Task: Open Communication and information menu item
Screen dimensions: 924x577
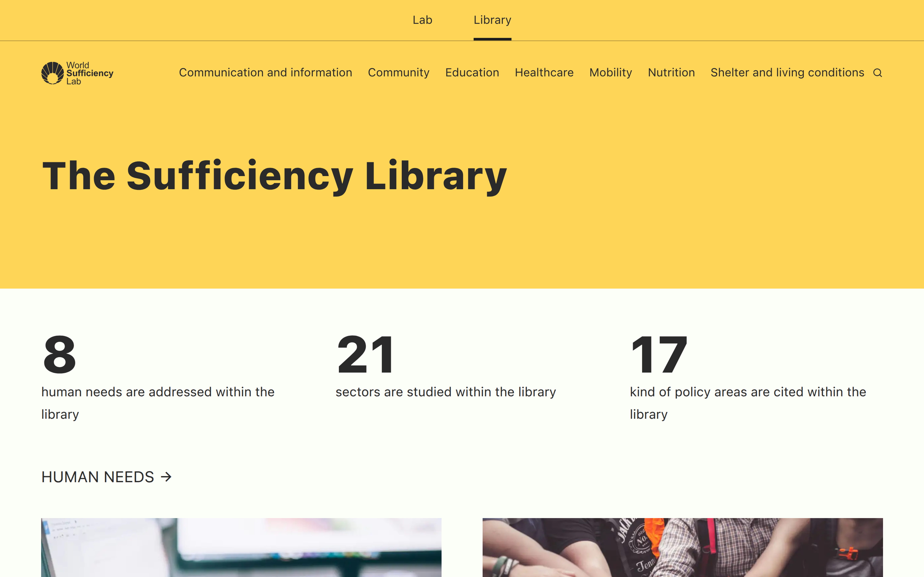Action: click(265, 72)
